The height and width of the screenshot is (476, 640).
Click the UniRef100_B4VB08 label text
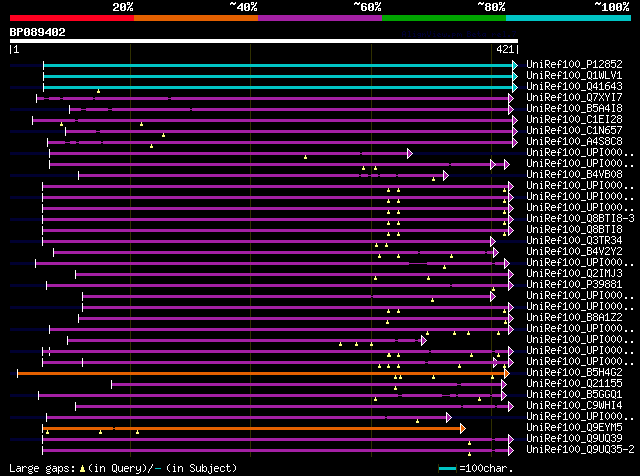pyautogui.click(x=574, y=175)
